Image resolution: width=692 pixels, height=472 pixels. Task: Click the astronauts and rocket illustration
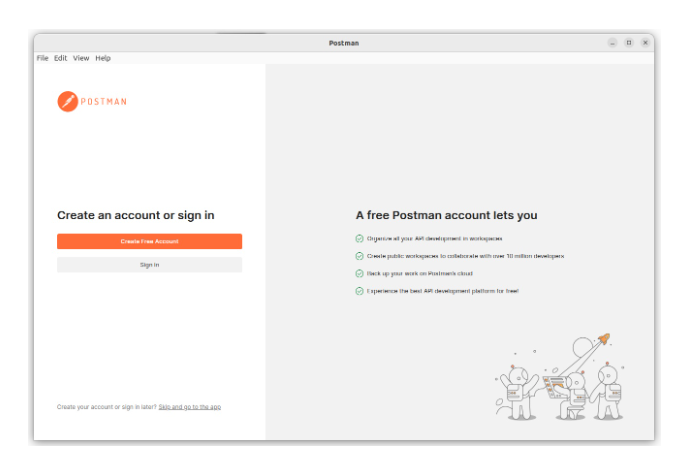pyautogui.click(x=560, y=377)
